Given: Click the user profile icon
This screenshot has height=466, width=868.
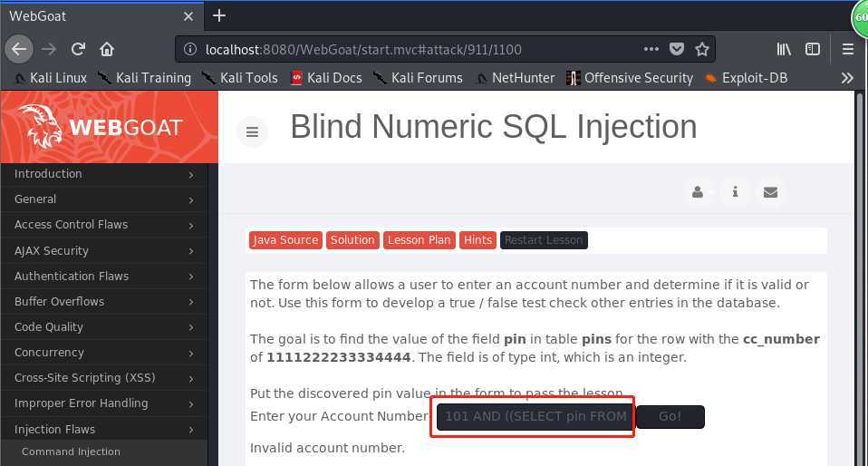Looking at the screenshot, I should [x=698, y=192].
